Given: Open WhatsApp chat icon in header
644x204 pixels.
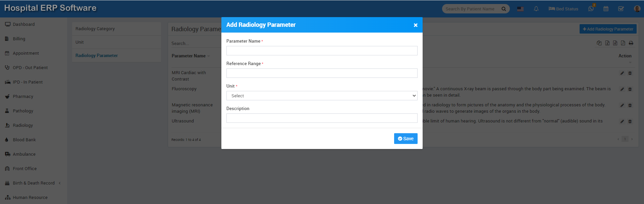Looking at the screenshot, I should [x=591, y=9].
